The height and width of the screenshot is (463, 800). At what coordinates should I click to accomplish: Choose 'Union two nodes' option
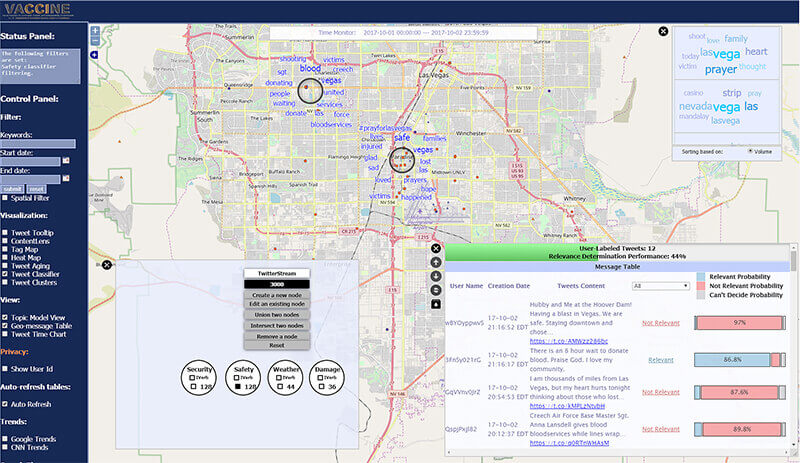click(277, 315)
